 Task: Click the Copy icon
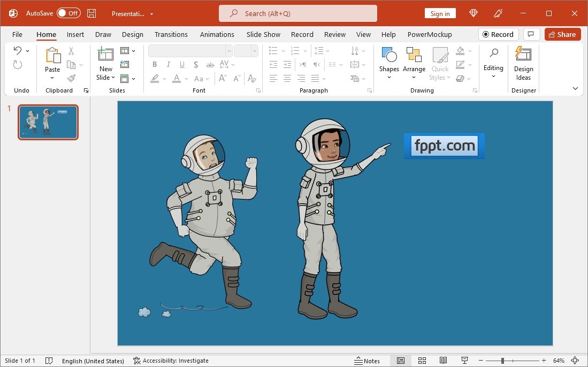(x=71, y=65)
